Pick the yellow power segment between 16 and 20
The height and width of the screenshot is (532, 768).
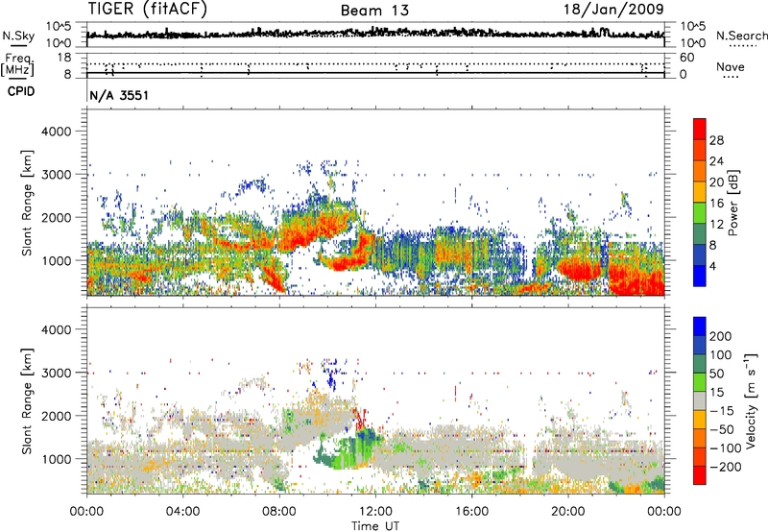point(700,192)
